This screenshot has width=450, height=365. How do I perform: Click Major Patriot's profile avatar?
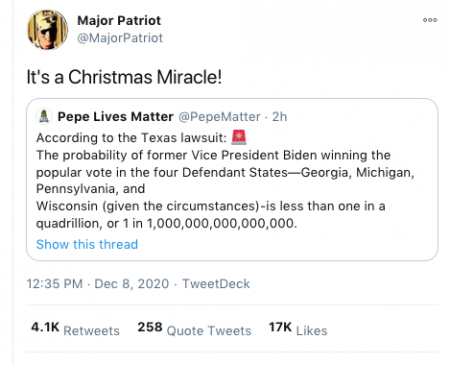tap(47, 30)
